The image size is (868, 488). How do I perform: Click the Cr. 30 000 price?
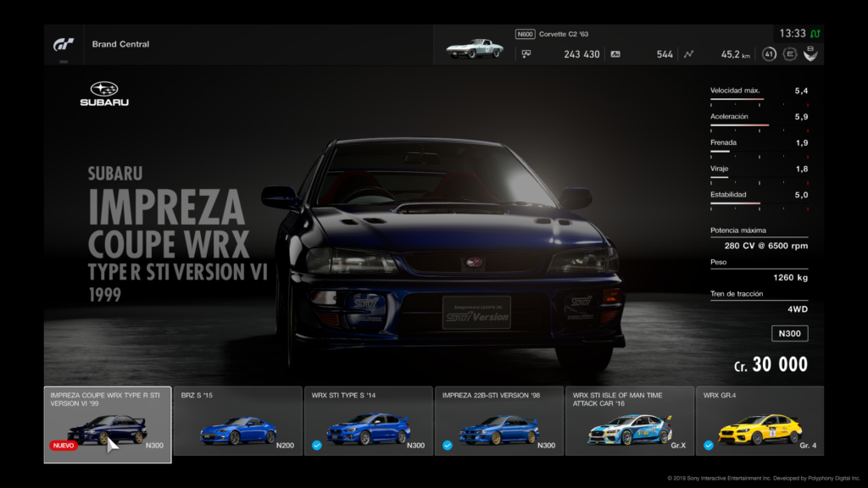pos(771,364)
